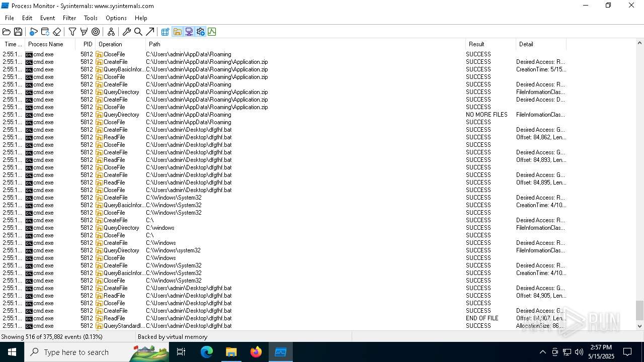Sort by Path column header
The width and height of the screenshot is (644, 362).
305,44
